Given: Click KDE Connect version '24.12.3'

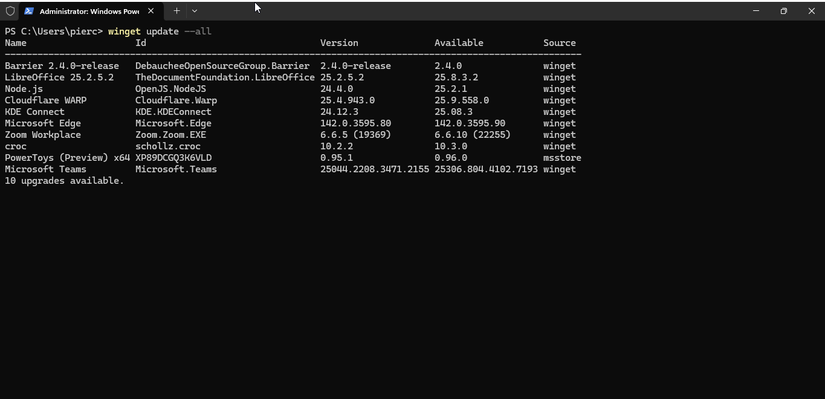Looking at the screenshot, I should click(x=339, y=112).
